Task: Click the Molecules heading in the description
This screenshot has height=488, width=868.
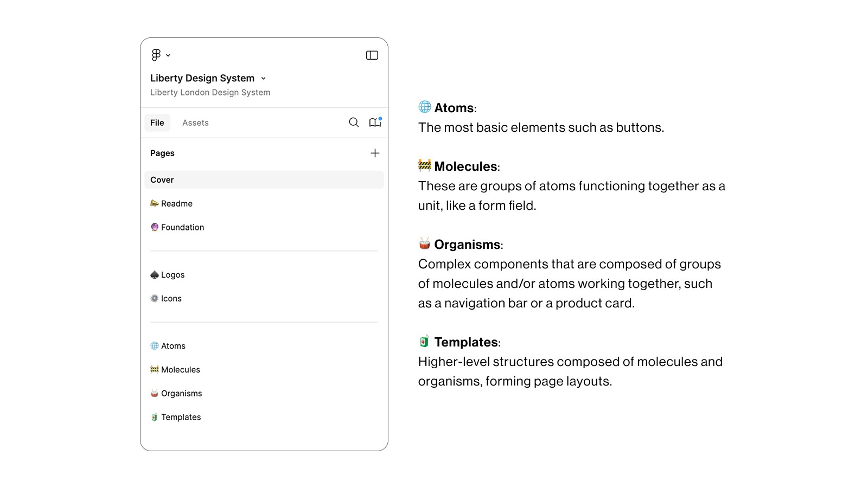Action: (x=465, y=166)
